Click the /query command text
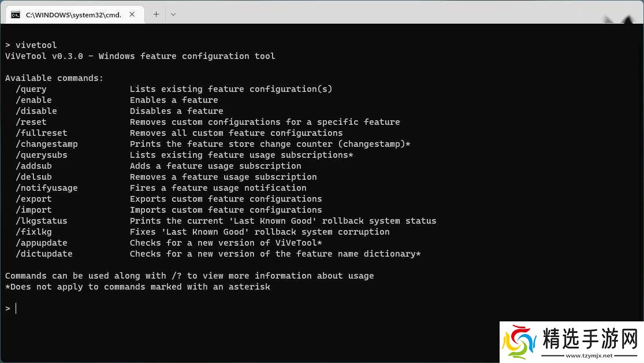The height and width of the screenshot is (363, 644). pos(31,89)
